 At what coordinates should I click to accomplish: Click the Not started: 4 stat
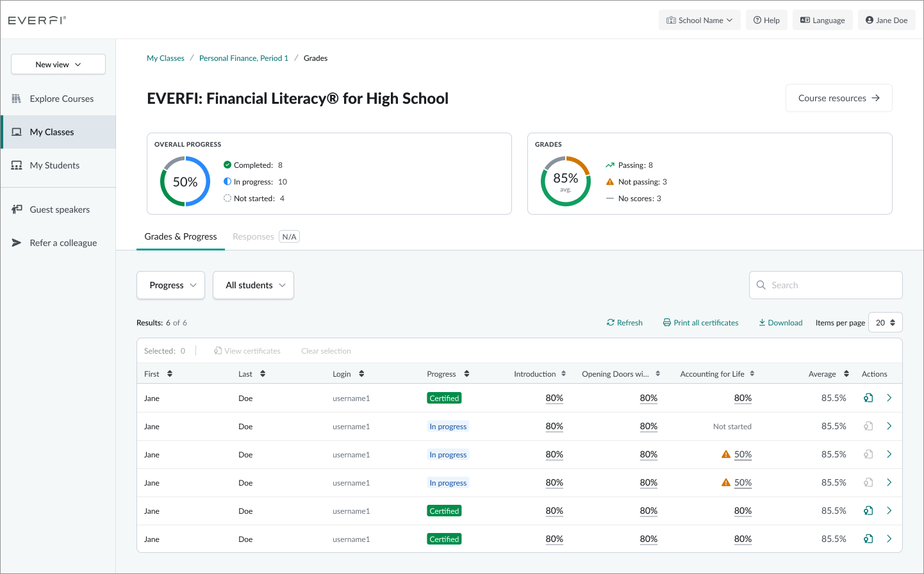point(254,199)
